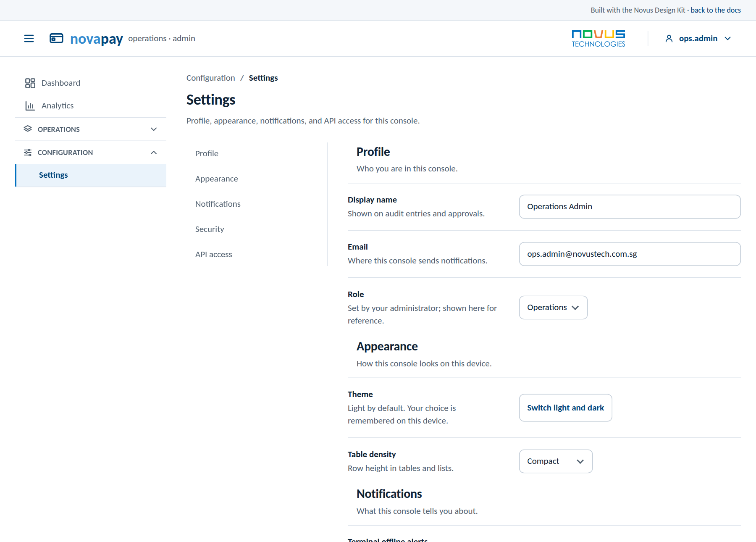Image resolution: width=756 pixels, height=542 pixels.
Task: Follow the back to the docs link
Action: pyautogui.click(x=715, y=10)
